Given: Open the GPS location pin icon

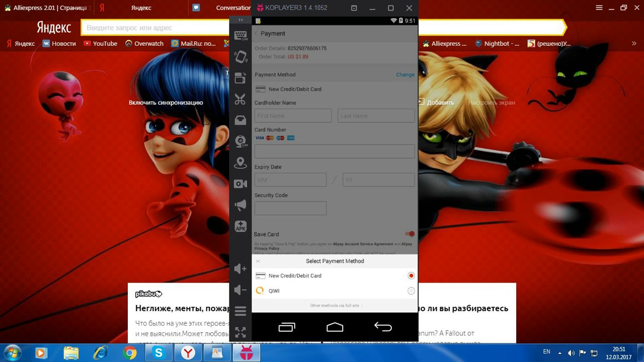Looking at the screenshot, I should click(240, 162).
